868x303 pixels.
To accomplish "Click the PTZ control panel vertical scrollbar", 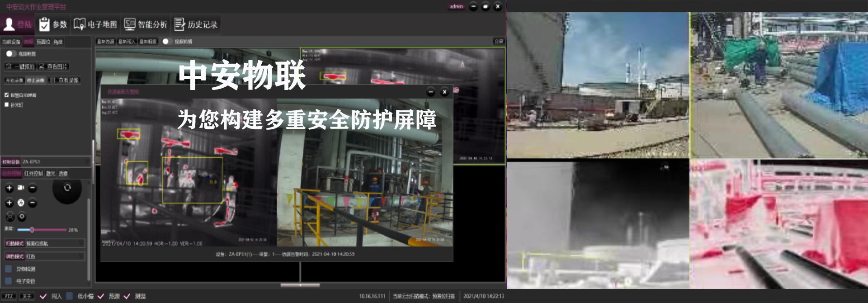I will tap(89, 240).
